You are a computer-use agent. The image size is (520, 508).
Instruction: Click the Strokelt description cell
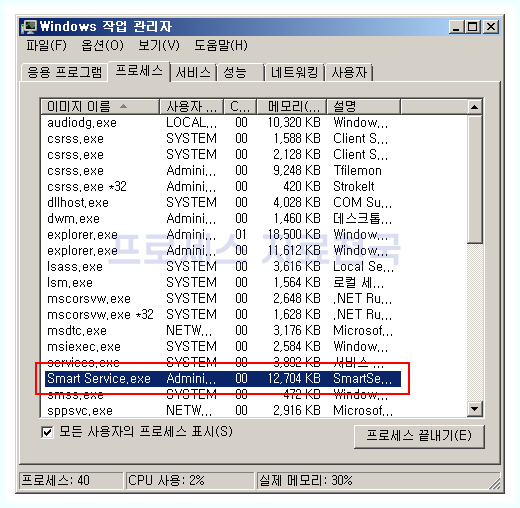pos(354,187)
